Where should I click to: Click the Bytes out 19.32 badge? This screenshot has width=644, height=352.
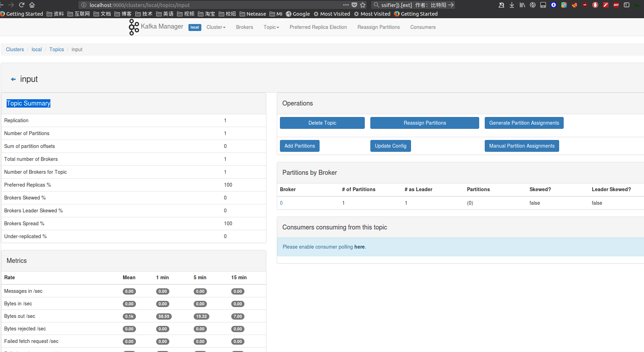tap(201, 316)
